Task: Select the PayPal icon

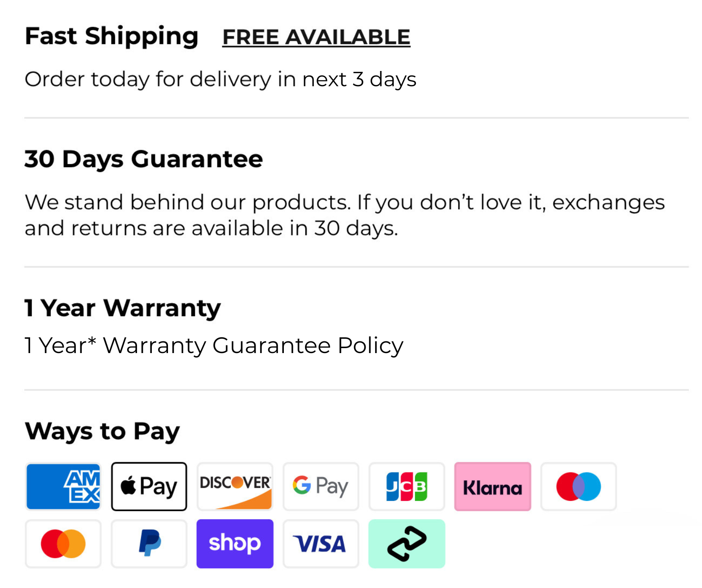Action: [149, 544]
